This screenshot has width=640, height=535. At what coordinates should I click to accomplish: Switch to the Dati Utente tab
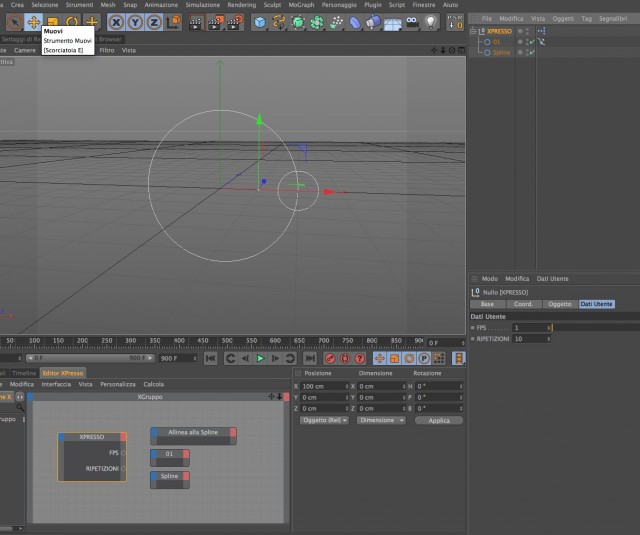point(597,304)
